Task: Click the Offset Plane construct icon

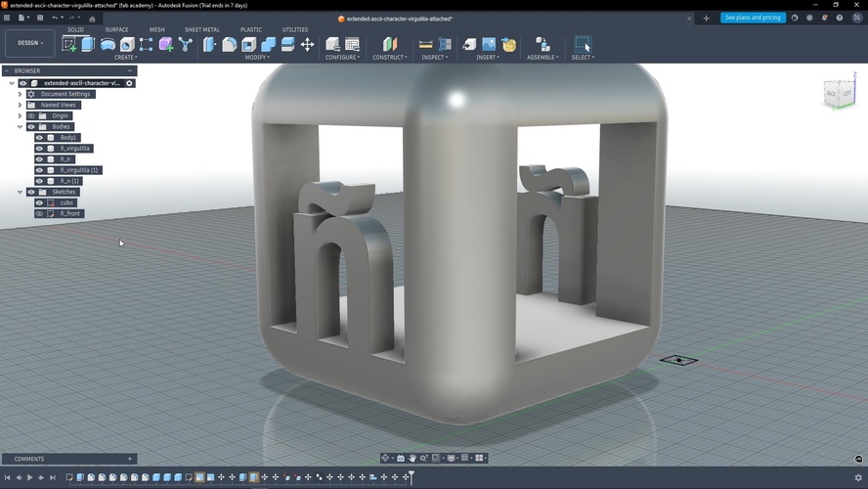Action: pyautogui.click(x=390, y=44)
